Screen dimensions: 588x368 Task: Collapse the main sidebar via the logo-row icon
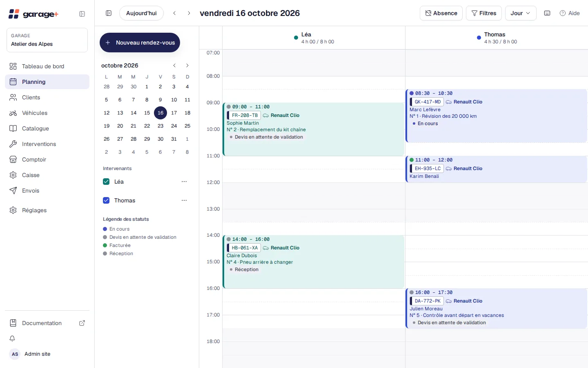(x=82, y=14)
